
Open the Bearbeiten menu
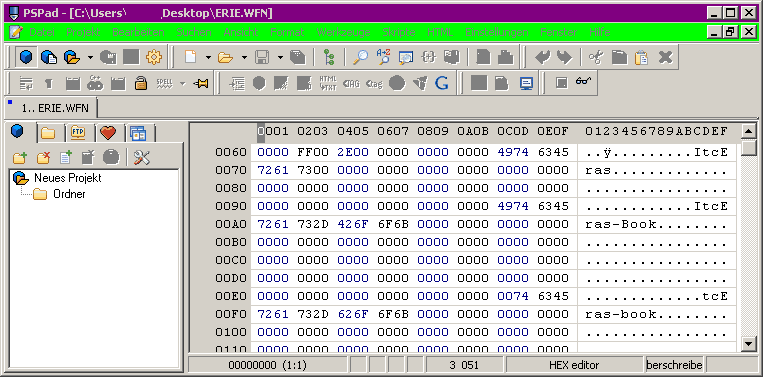click(x=138, y=32)
